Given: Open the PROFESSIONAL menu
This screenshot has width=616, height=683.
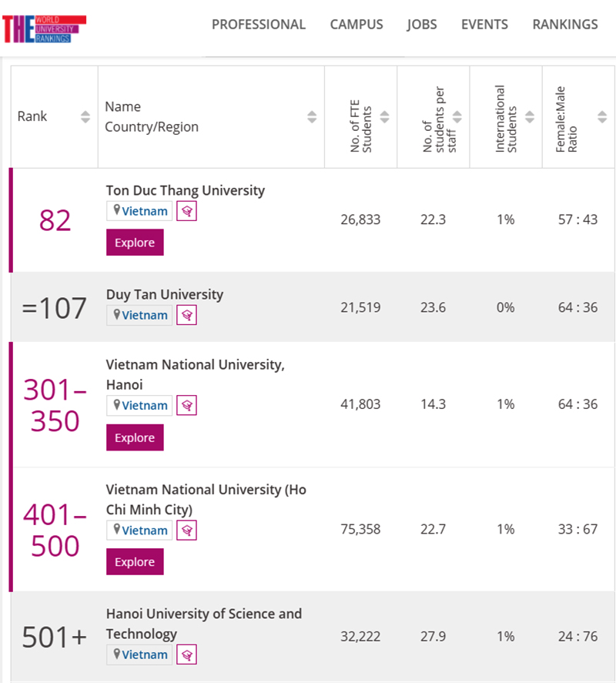Looking at the screenshot, I should coord(259,25).
